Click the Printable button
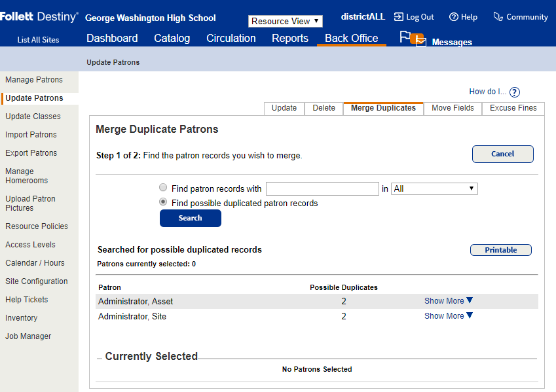Screen dimensions: 556x392 pyautogui.click(x=500, y=250)
